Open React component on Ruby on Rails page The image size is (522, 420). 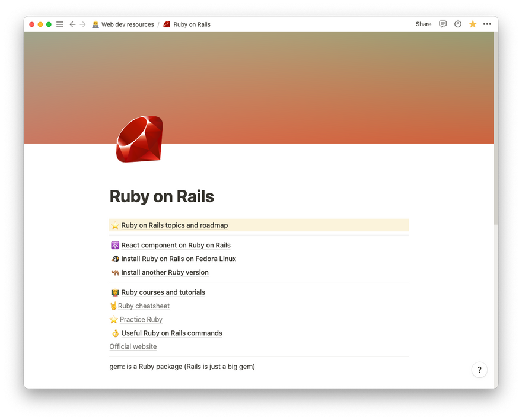pyautogui.click(x=176, y=245)
